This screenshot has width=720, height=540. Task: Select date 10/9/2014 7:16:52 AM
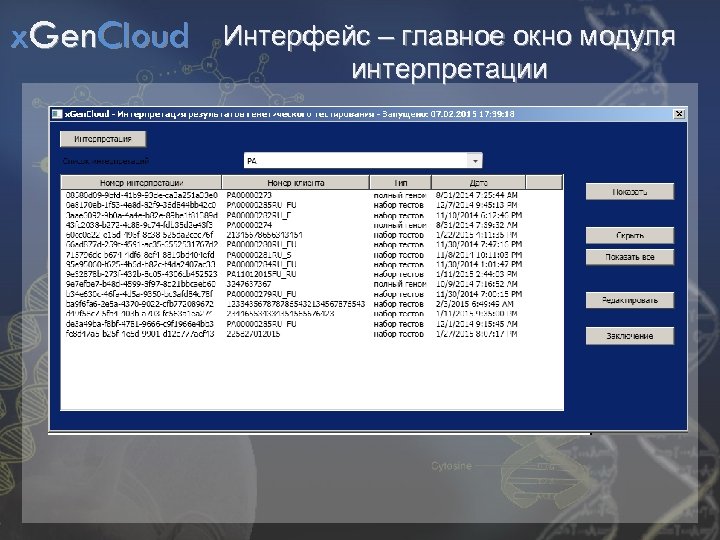click(x=477, y=284)
